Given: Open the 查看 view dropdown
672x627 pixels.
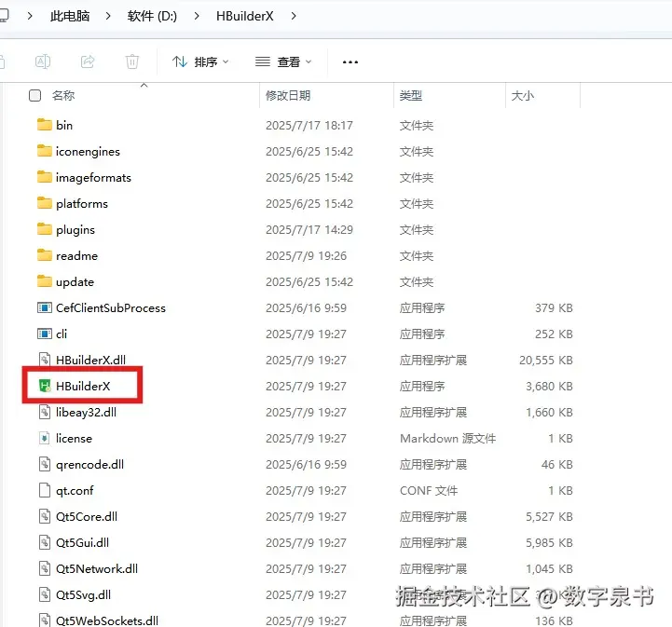Looking at the screenshot, I should click(283, 62).
